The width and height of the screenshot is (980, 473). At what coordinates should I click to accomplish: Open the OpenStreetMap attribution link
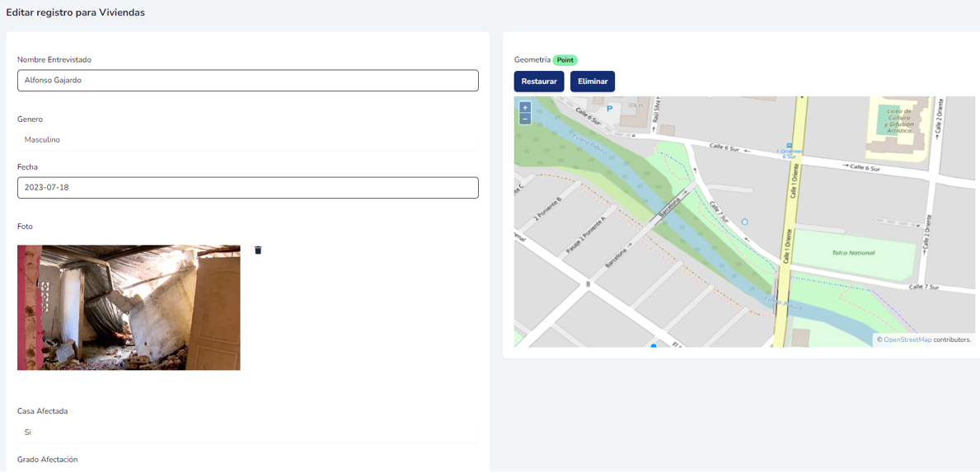click(x=907, y=340)
